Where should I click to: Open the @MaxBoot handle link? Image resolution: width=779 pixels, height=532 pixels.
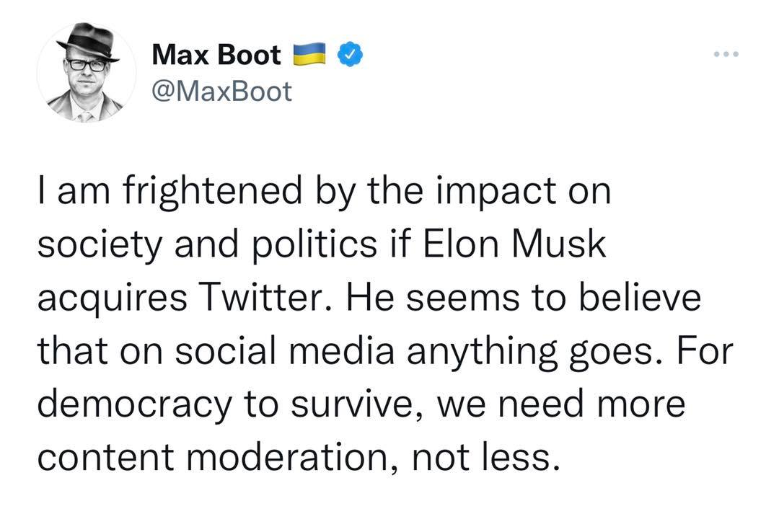(222, 92)
